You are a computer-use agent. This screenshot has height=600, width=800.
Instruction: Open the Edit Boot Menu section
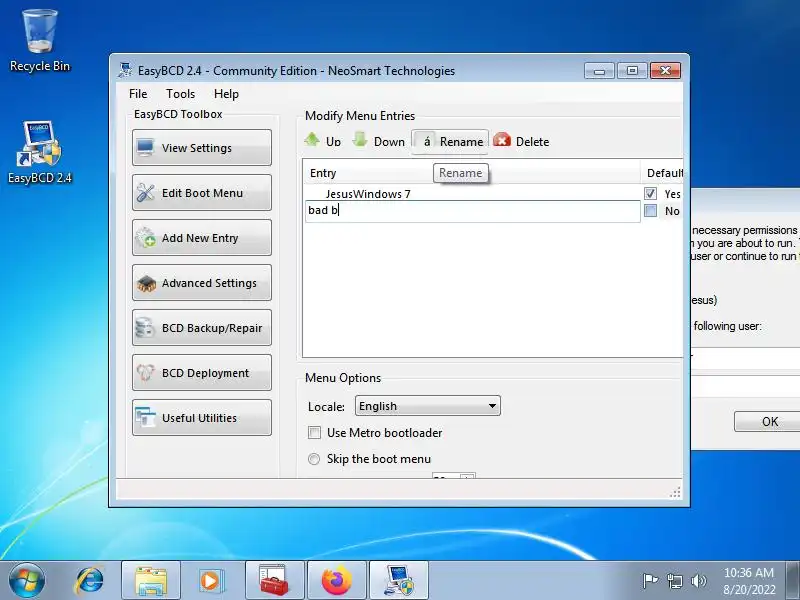coord(202,193)
